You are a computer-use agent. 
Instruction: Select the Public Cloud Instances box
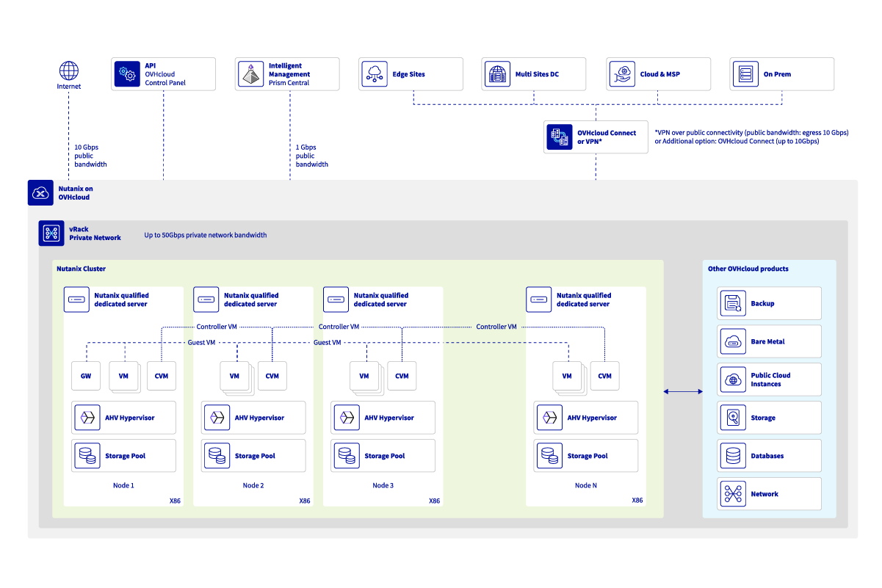pyautogui.click(x=769, y=380)
